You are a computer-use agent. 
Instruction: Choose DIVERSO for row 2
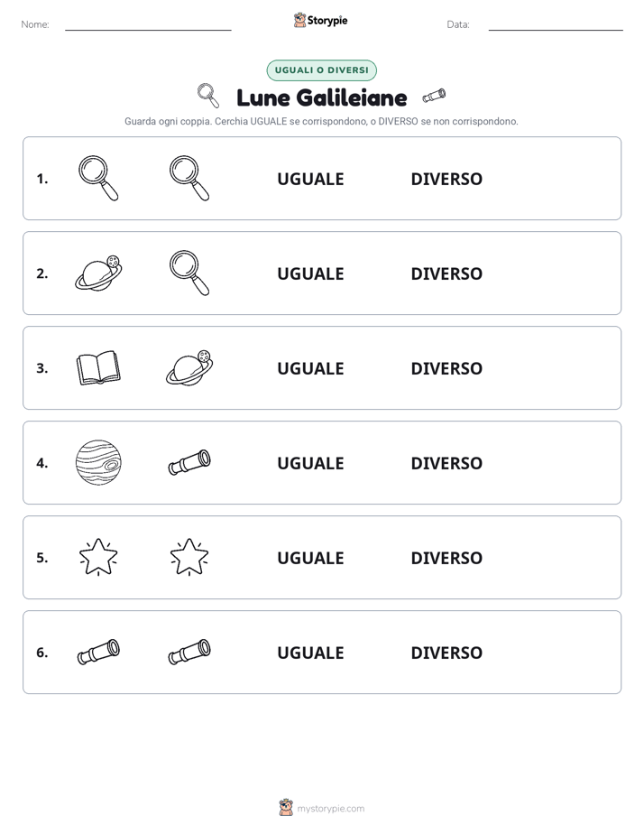click(446, 273)
